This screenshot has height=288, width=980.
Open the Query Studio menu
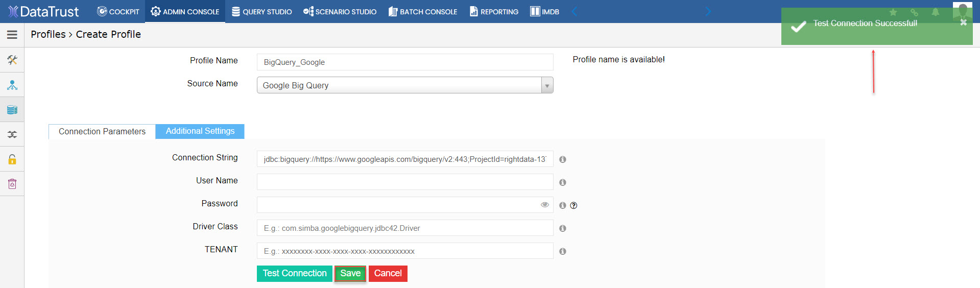261,11
